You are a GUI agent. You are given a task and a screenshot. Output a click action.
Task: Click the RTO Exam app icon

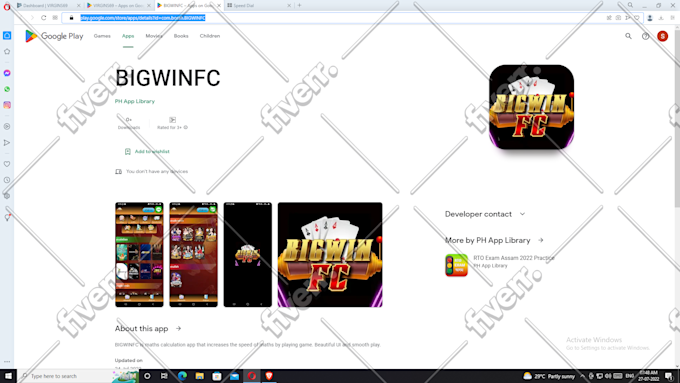pyautogui.click(x=456, y=265)
